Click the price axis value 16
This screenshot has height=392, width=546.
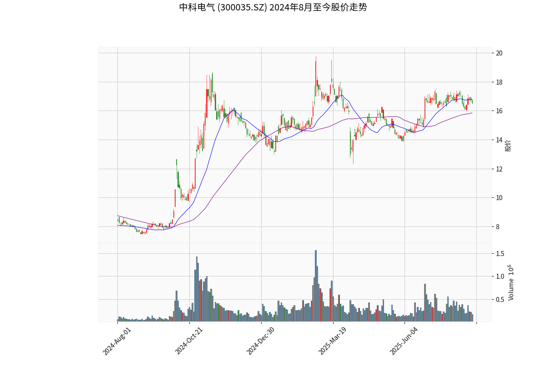click(499, 111)
